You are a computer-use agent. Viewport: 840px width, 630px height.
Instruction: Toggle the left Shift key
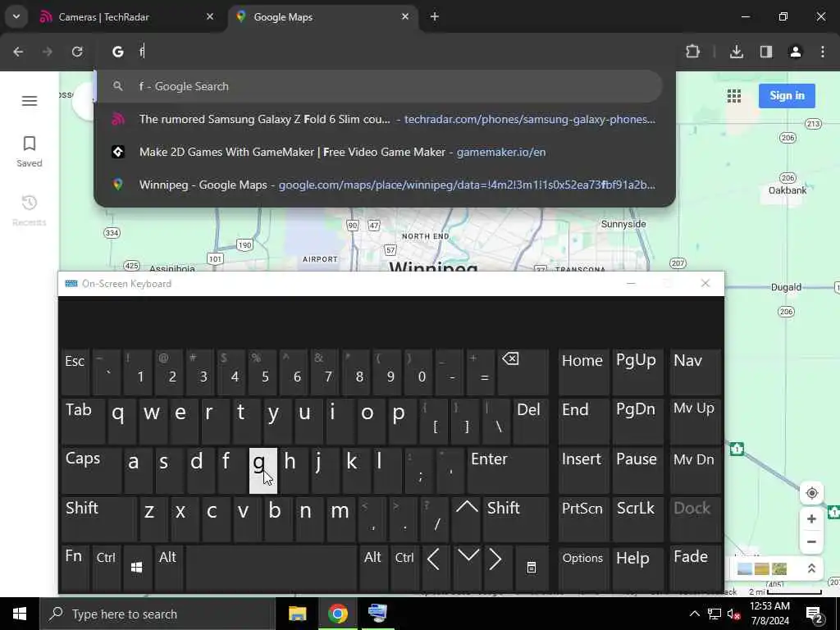point(99,519)
